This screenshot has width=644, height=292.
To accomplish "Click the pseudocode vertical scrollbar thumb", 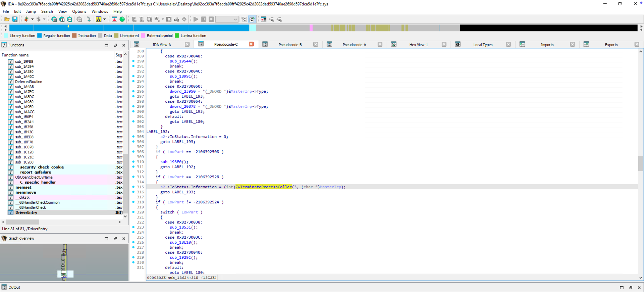I will (x=641, y=163).
